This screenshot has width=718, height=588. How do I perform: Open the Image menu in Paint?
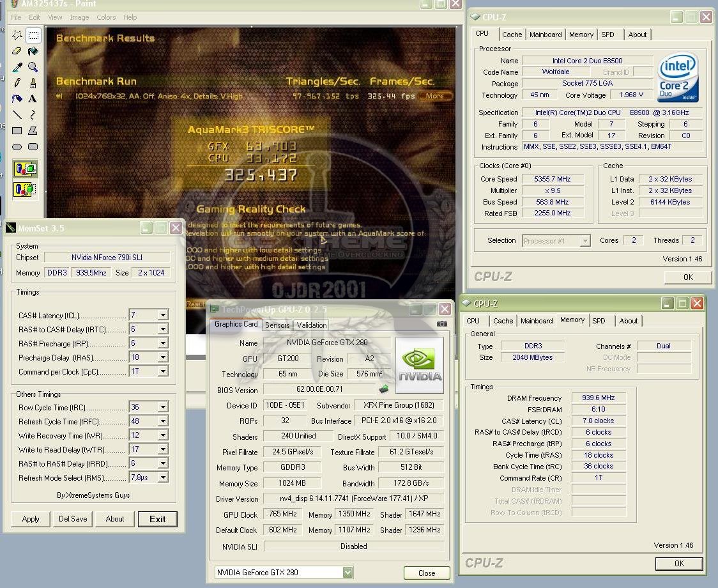(79, 17)
